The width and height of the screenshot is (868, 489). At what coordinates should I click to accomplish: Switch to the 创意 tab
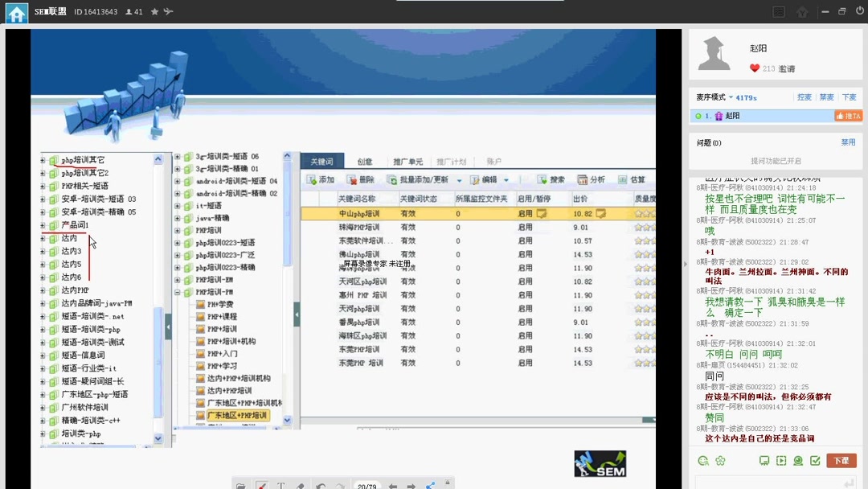pyautogui.click(x=364, y=159)
